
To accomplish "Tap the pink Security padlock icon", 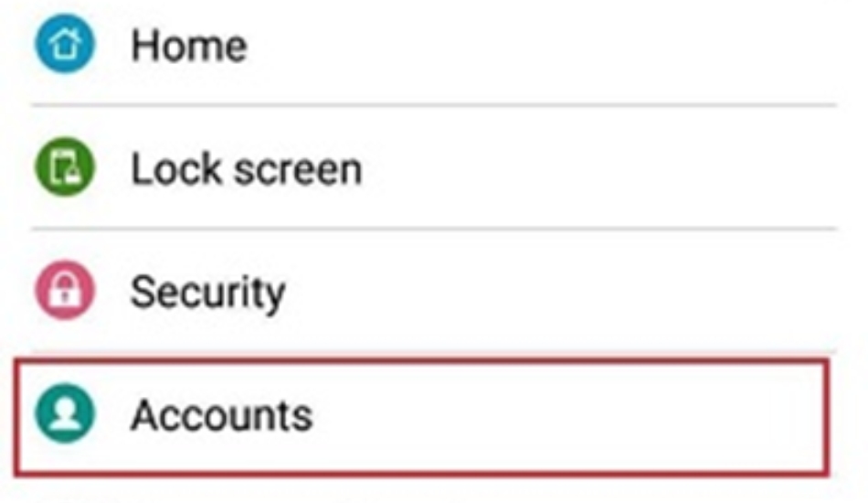I will point(65,290).
